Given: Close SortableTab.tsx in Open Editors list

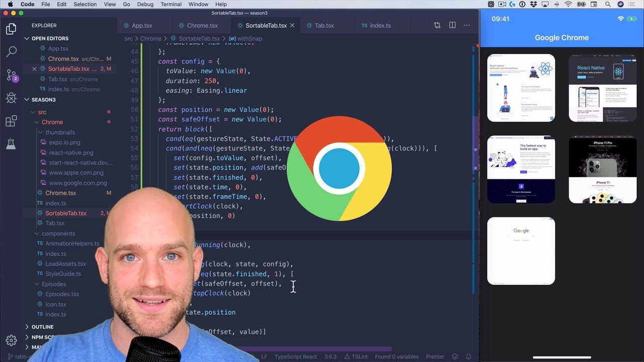Looking at the screenshot, I should (34, 69).
